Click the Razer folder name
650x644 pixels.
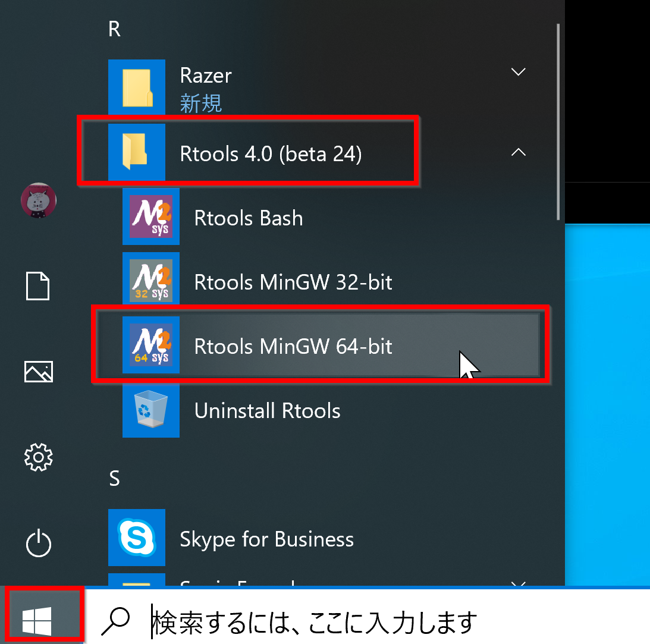tap(206, 76)
